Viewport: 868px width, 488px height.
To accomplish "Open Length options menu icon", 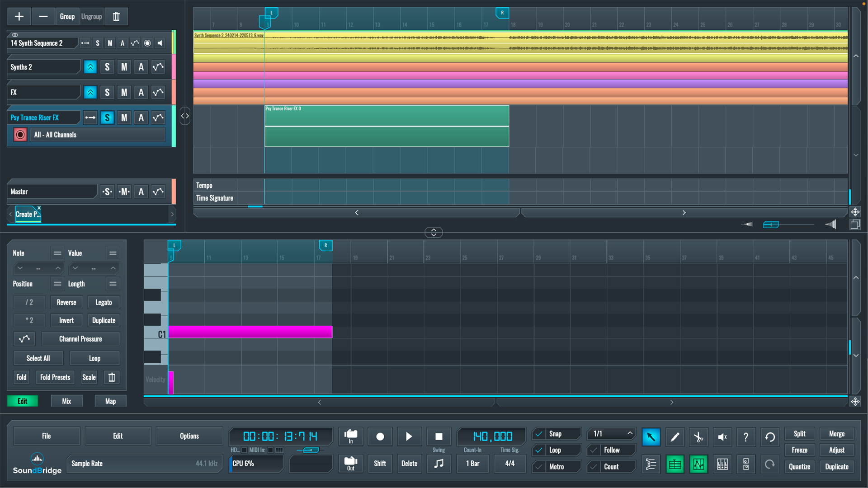I will (x=113, y=284).
